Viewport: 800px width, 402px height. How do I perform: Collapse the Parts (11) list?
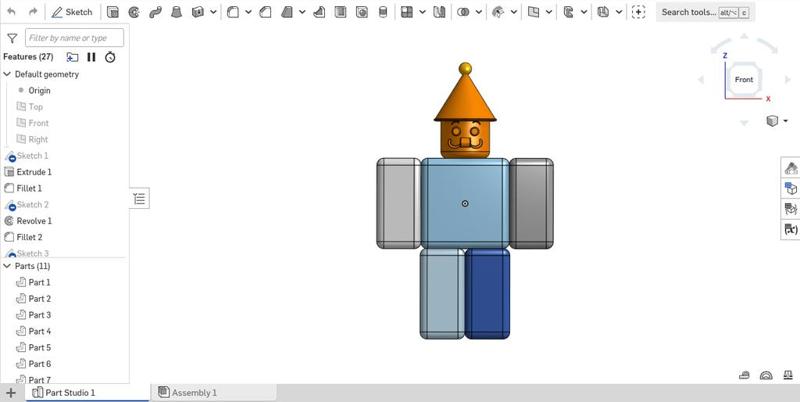tap(7, 266)
